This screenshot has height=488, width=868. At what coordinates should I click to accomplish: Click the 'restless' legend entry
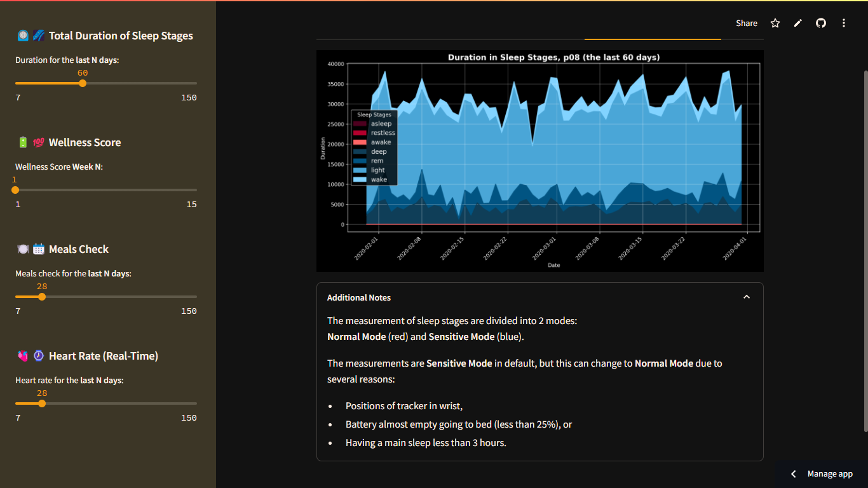click(x=374, y=133)
